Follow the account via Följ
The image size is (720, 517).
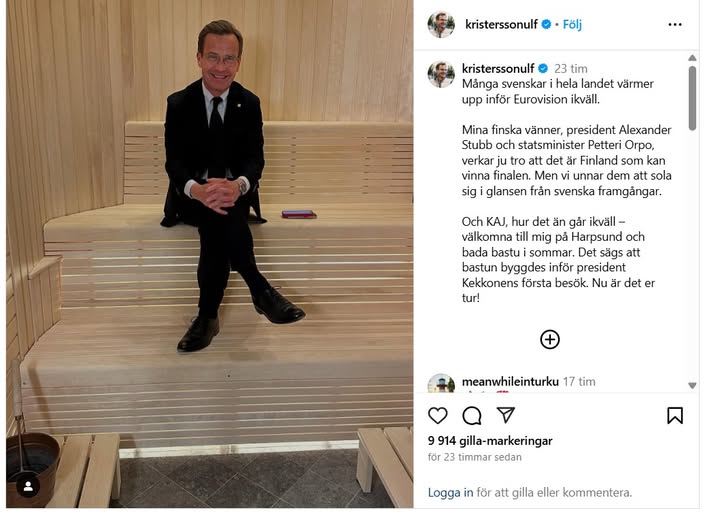[x=572, y=24]
